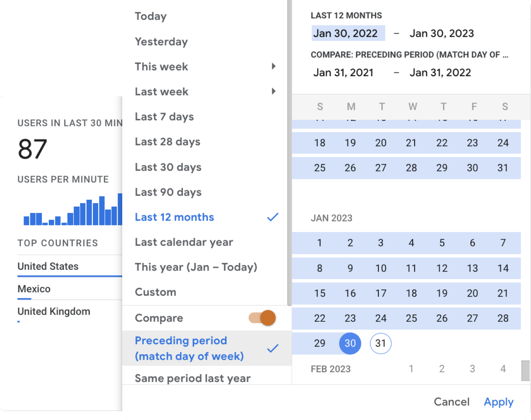Expand the This week submenu arrow

pyautogui.click(x=273, y=66)
